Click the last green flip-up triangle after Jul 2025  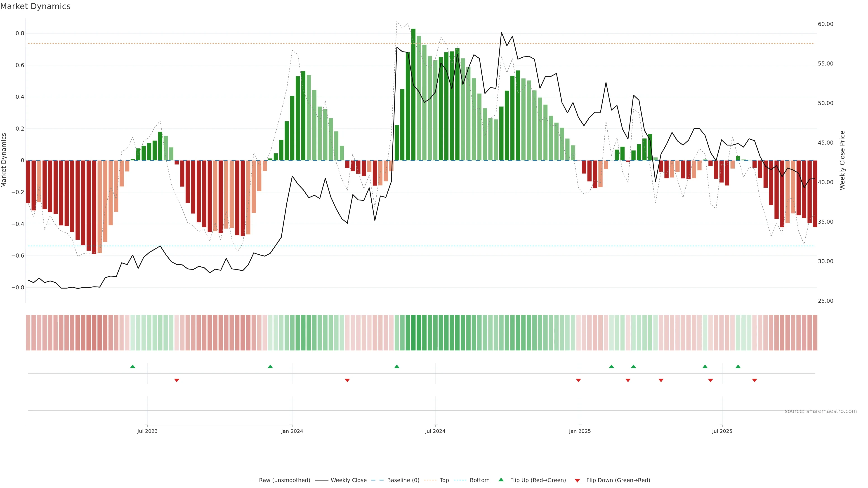click(x=738, y=366)
